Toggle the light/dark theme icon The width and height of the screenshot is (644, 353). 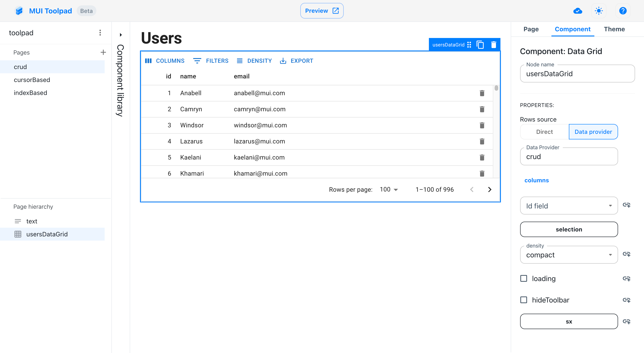click(x=599, y=11)
